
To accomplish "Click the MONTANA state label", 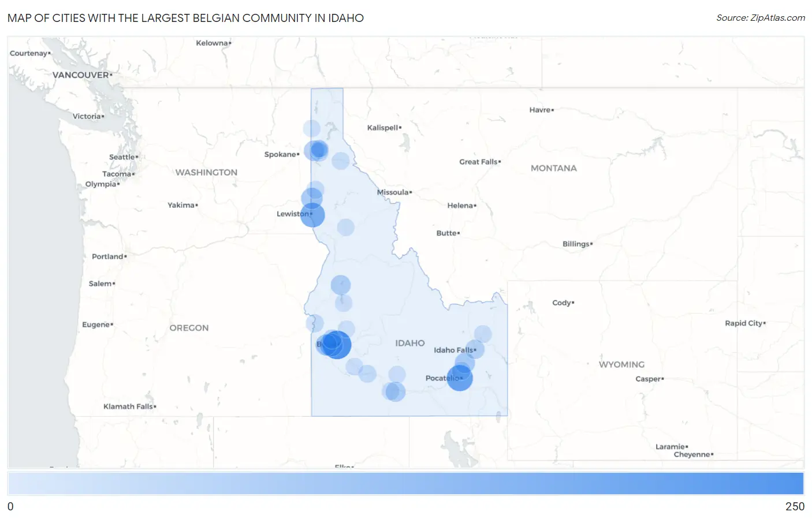I will (554, 168).
